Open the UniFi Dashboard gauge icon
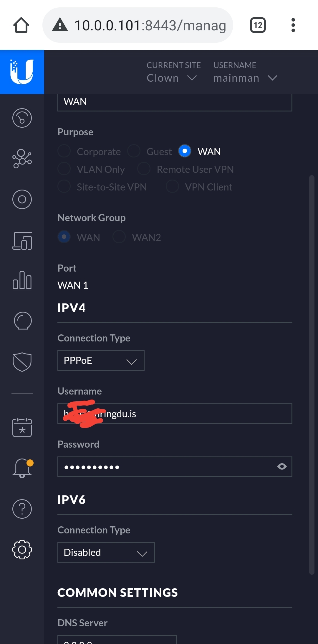 22,118
